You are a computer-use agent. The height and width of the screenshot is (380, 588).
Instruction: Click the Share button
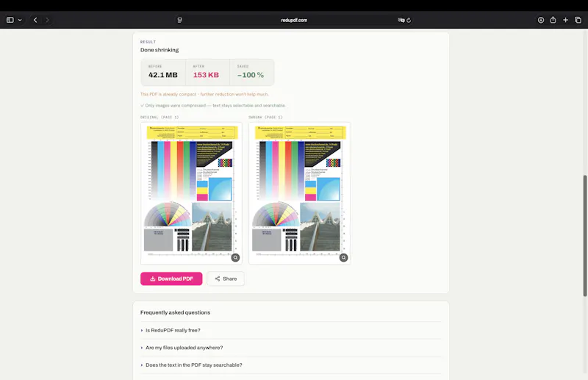click(x=226, y=279)
